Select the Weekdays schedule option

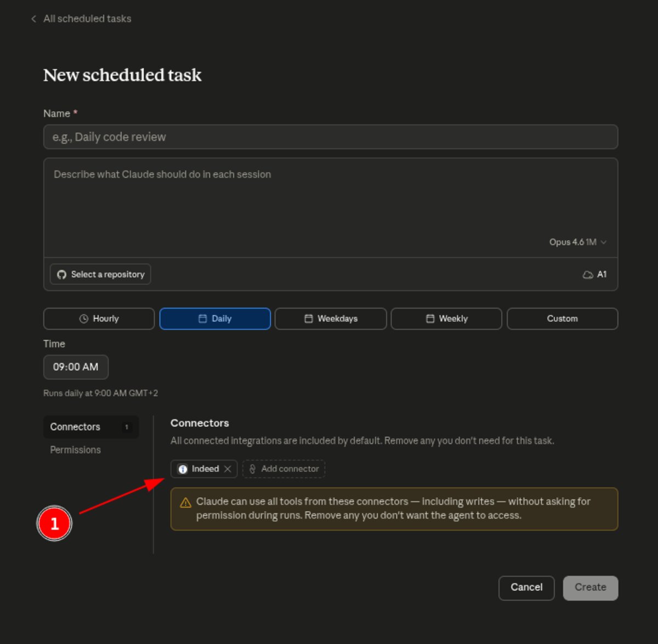coord(330,318)
